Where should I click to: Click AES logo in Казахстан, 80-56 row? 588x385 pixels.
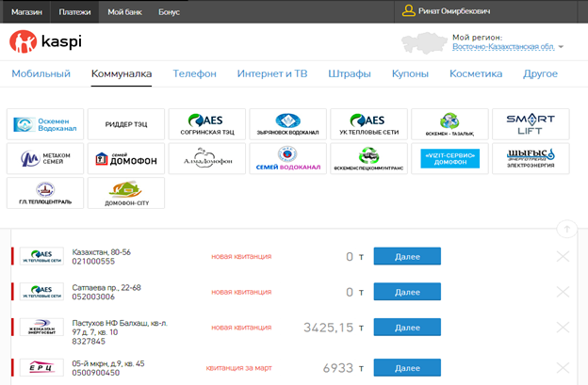coord(41,256)
